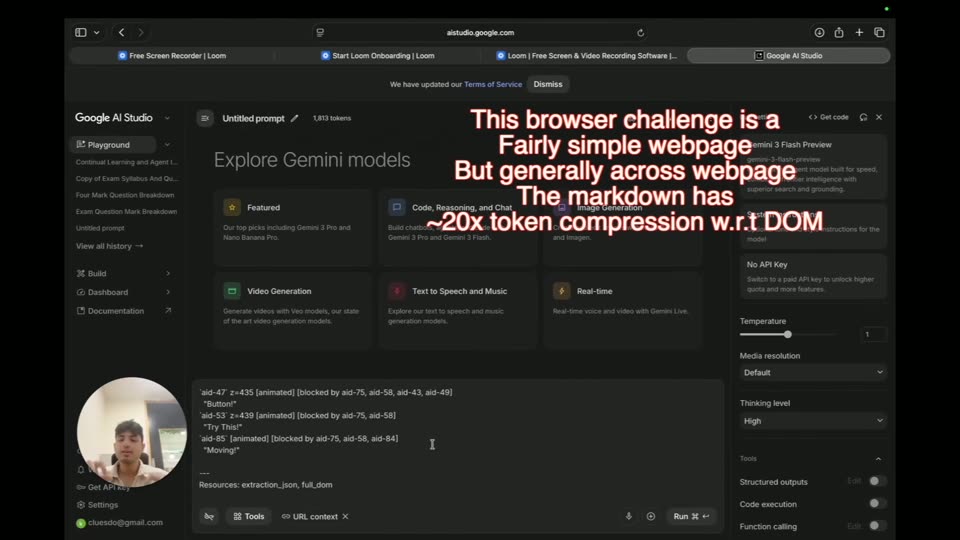Click the Get code button
This screenshot has height=540, width=960.
pos(828,117)
